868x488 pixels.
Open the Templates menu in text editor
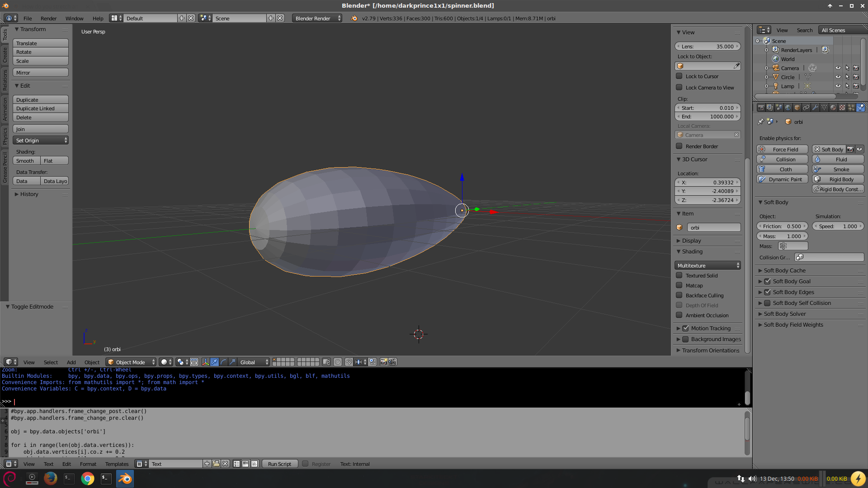[117, 464]
